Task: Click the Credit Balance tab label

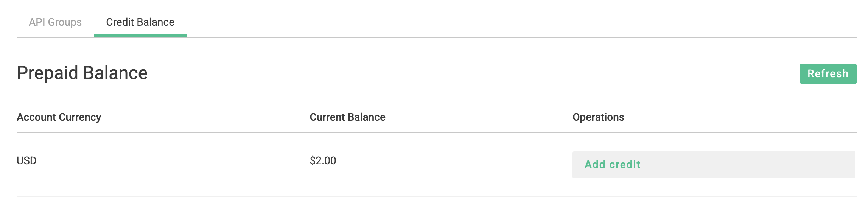Action: click(140, 22)
